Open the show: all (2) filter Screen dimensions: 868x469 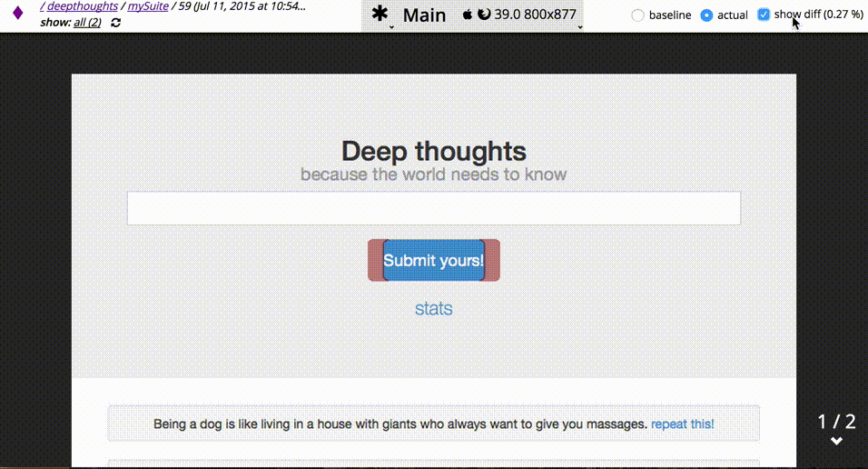pyautogui.click(x=87, y=23)
